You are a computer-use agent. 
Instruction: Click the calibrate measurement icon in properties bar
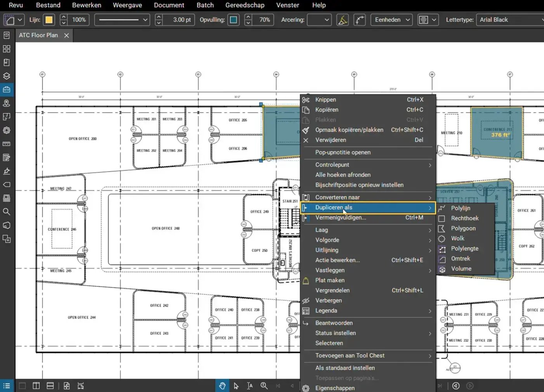point(343,20)
